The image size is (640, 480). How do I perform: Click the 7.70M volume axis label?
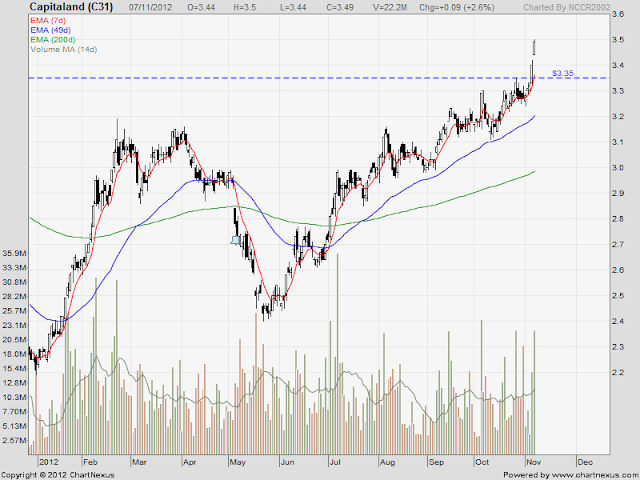point(14,412)
